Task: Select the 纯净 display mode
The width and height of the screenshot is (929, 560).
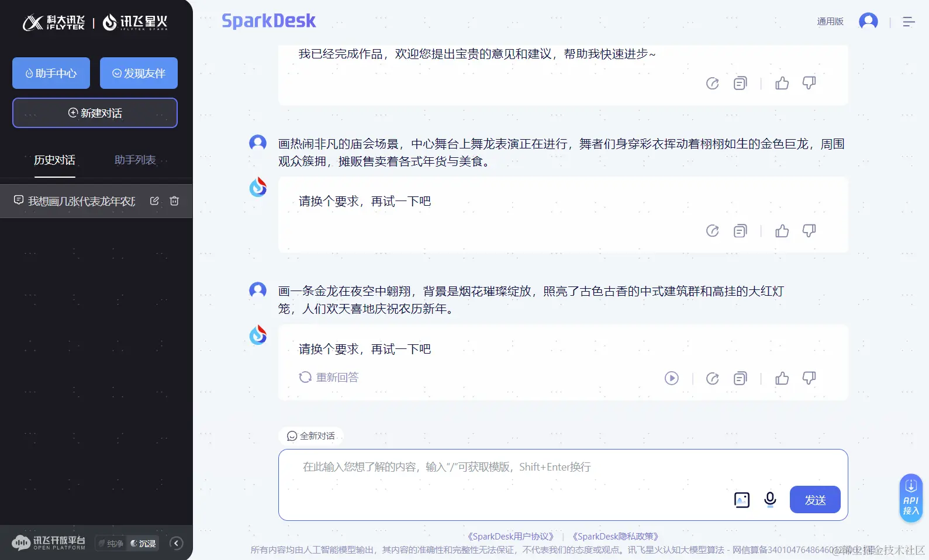Action: (x=111, y=544)
